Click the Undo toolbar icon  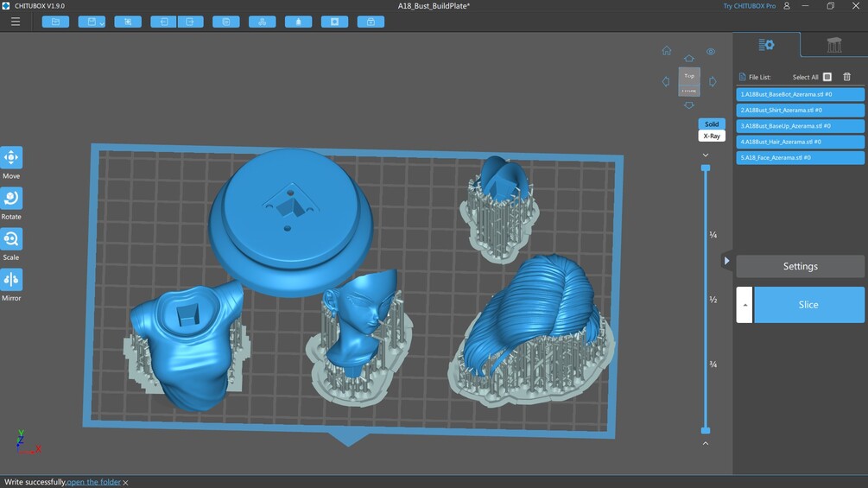coord(164,22)
